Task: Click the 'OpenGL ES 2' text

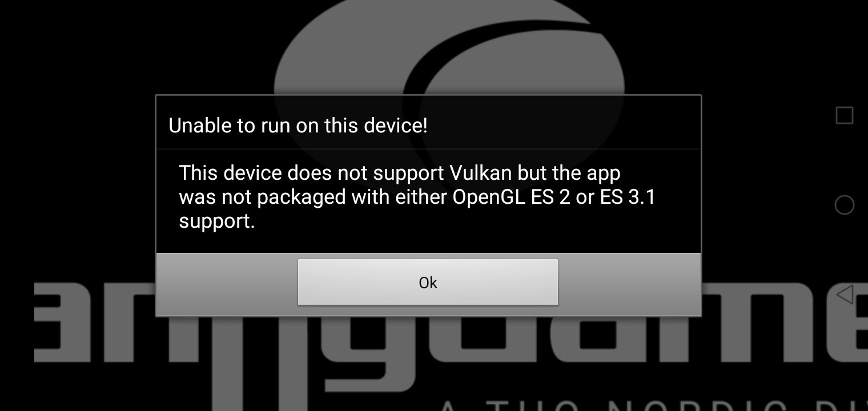Action: [512, 197]
